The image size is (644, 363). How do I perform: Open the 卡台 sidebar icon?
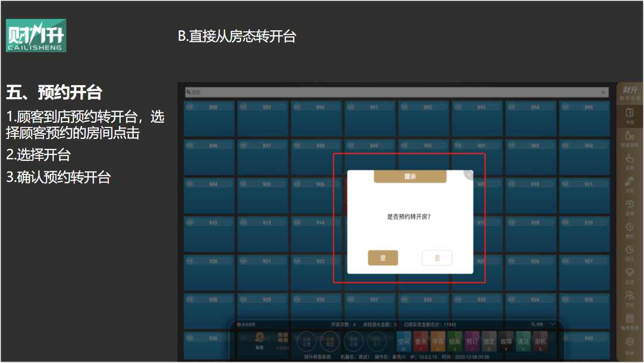click(x=630, y=116)
